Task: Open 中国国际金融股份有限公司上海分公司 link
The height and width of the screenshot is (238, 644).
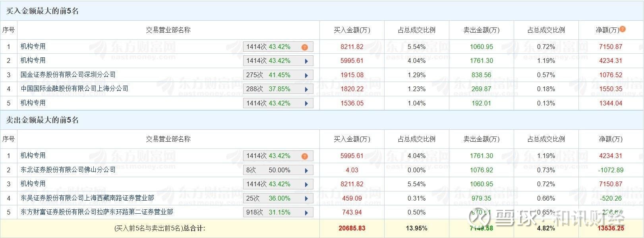Action: pos(74,88)
